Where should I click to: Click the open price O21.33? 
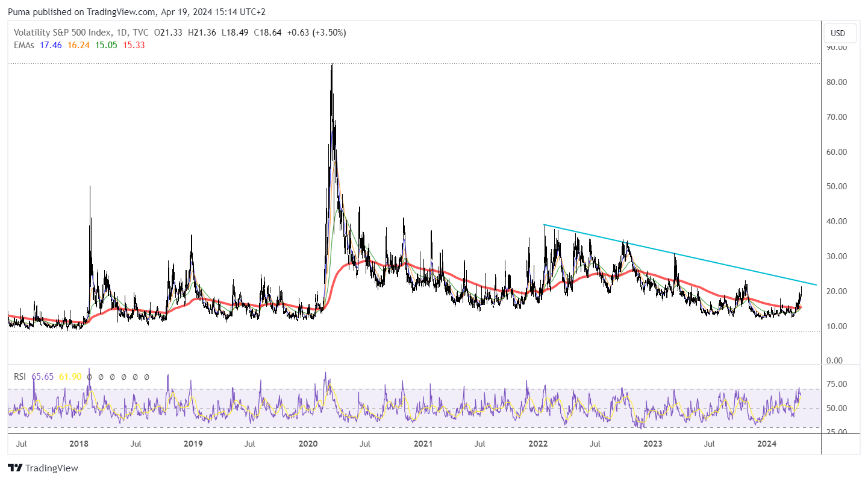(169, 33)
